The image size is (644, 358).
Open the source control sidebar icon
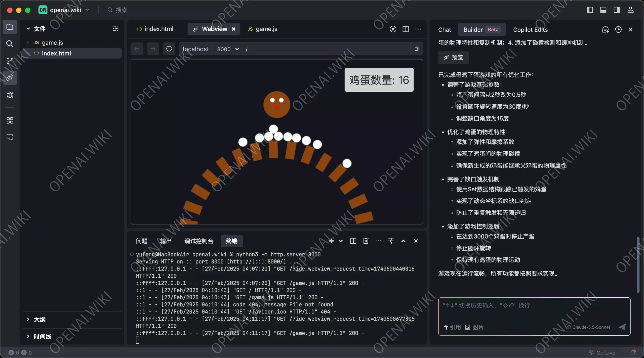click(10, 61)
